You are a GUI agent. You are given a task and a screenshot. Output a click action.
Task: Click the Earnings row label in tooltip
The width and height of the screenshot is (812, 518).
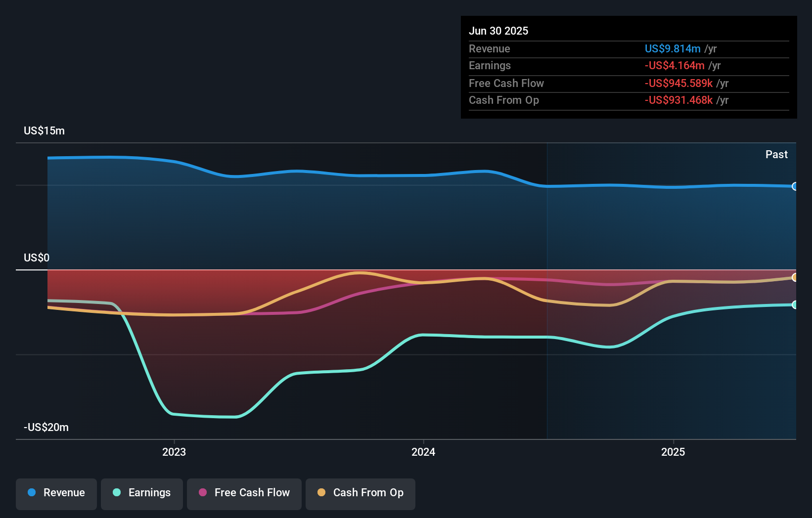point(490,65)
